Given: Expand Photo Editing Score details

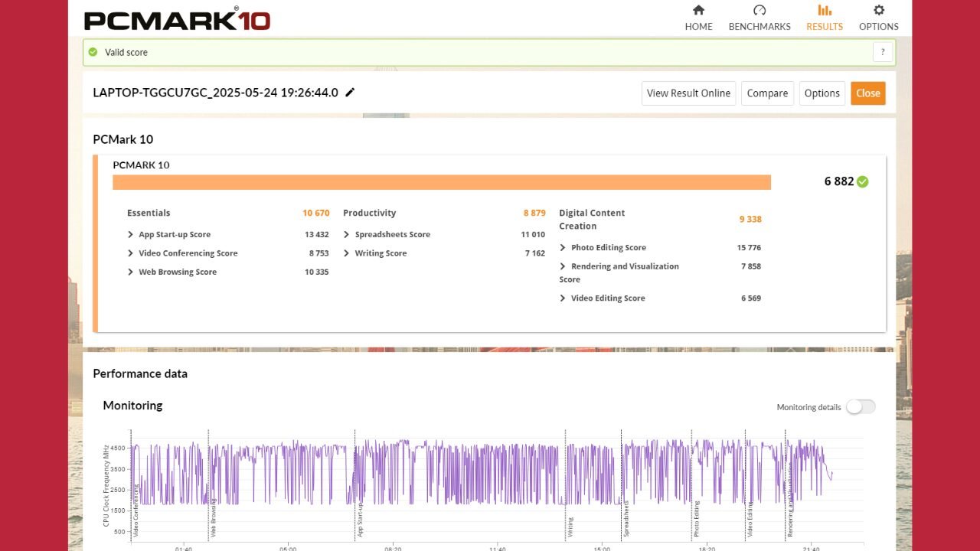Looking at the screenshot, I should pyautogui.click(x=563, y=248).
